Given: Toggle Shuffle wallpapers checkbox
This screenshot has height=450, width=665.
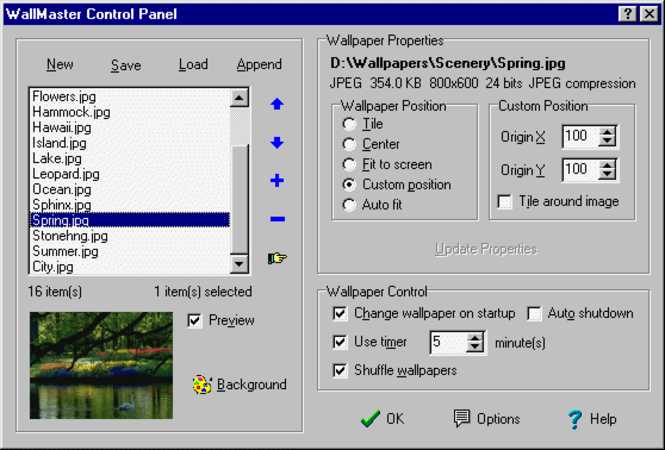Looking at the screenshot, I should tap(341, 371).
